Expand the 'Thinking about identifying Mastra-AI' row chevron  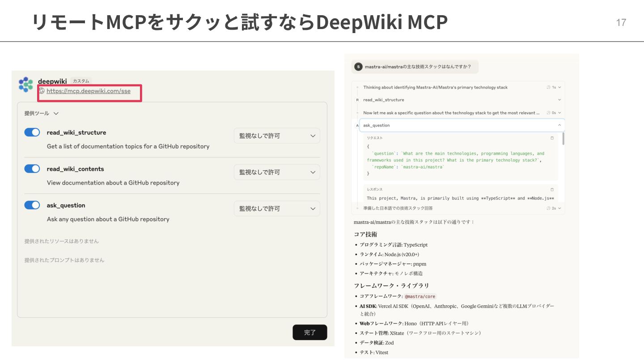point(559,88)
